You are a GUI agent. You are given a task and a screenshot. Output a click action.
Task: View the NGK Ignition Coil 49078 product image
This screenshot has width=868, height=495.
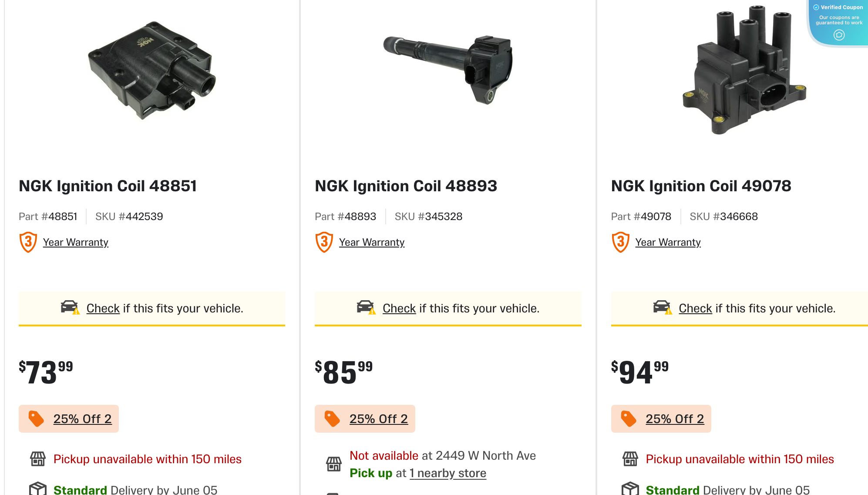click(x=744, y=71)
